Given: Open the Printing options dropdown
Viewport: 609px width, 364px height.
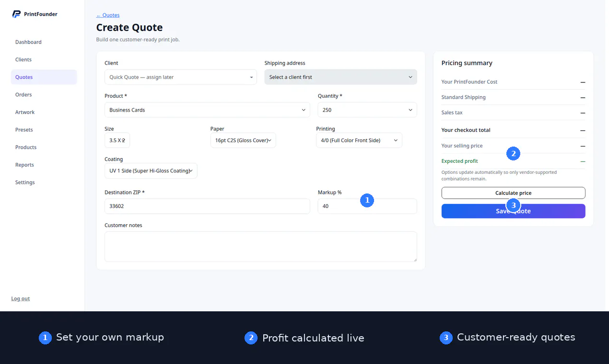Looking at the screenshot, I should click(359, 140).
